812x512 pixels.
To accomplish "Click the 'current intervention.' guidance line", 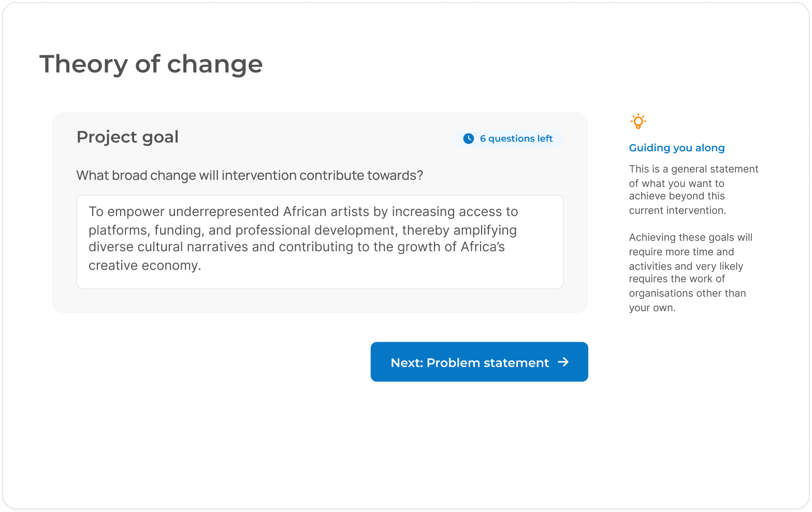I will [677, 211].
